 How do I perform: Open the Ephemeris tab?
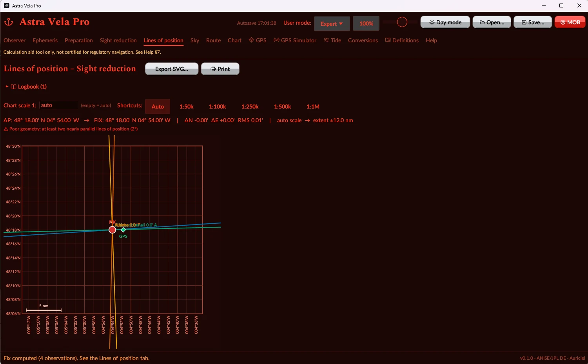click(x=45, y=40)
